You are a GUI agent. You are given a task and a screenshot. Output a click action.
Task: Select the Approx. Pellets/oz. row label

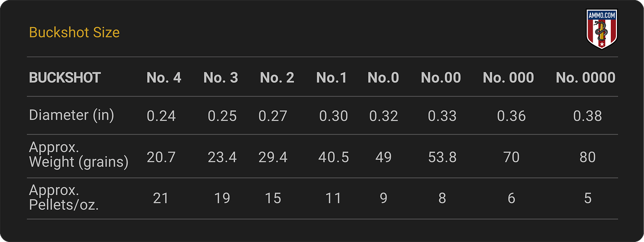(64, 198)
